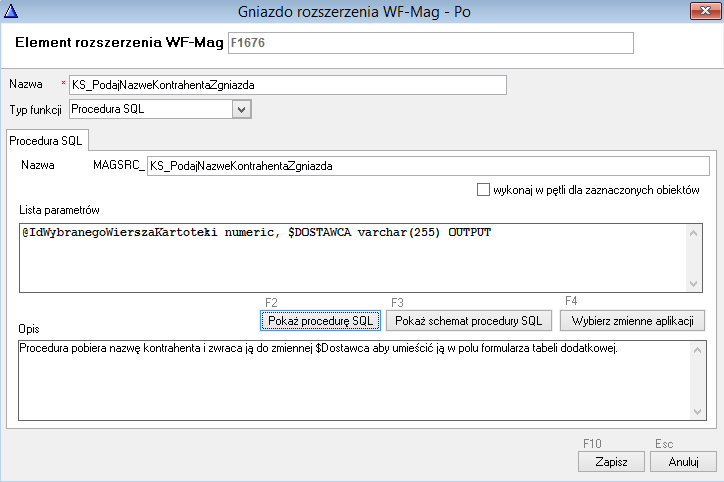The height and width of the screenshot is (482, 724).
Task: Click scroll down arrow in Lista parametrów
Action: (693, 283)
